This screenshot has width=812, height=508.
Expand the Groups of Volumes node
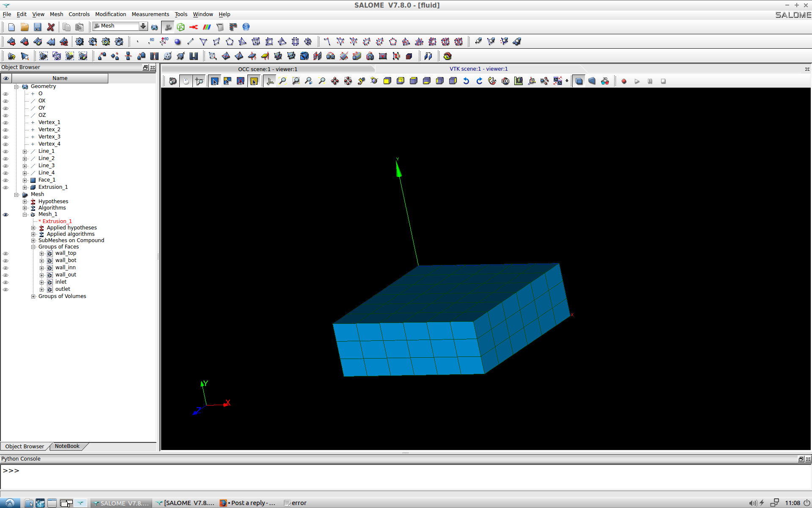pos(33,296)
